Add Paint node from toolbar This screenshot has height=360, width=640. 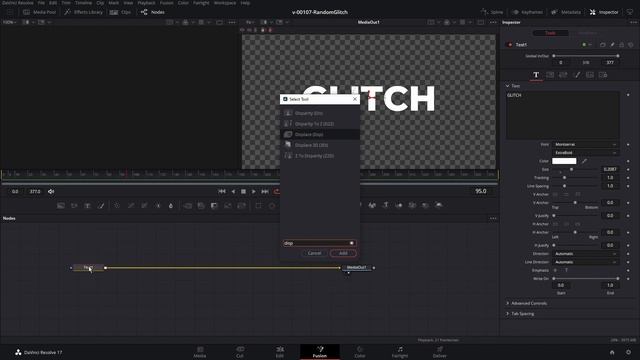101,206
